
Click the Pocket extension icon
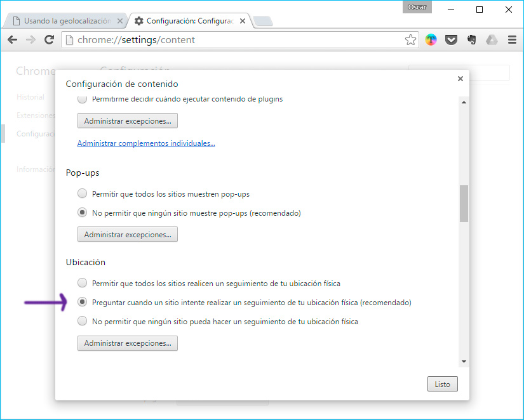pos(451,40)
